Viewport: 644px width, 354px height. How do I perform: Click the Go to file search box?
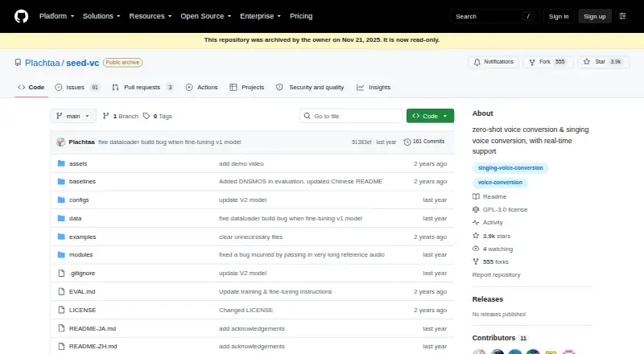coord(351,116)
